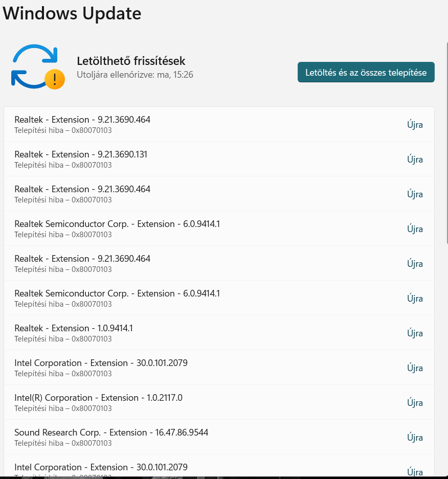Click the 'Letölthető frissítések' heading
Viewport: 448px width, 479px height.
131,61
